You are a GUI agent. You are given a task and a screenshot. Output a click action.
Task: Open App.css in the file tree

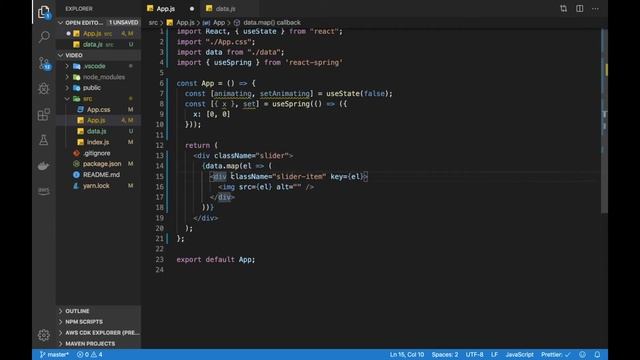coord(98,109)
